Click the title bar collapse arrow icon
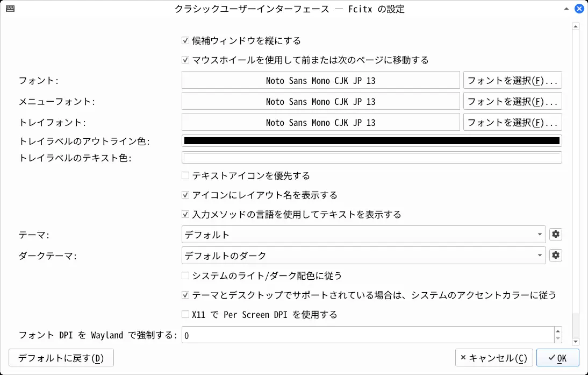This screenshot has height=375, width=588. tap(566, 9)
